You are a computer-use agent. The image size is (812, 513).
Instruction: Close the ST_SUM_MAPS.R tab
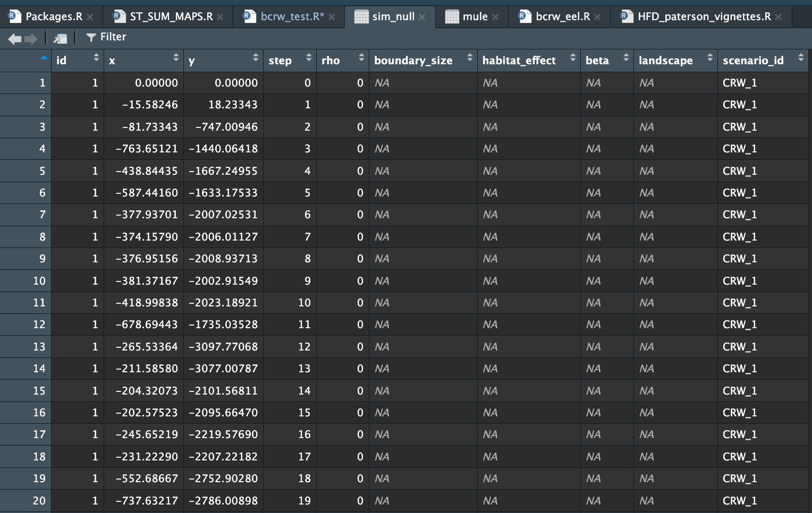click(220, 17)
